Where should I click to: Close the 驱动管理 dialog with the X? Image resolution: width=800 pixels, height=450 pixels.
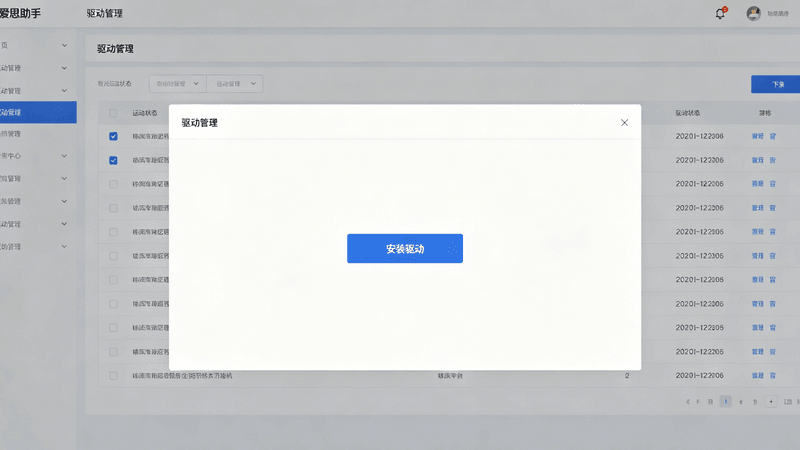pyautogui.click(x=624, y=122)
